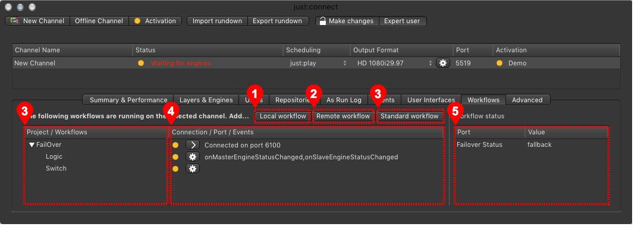Screen dimensions: 644x236
Task: Click the yellow status dot before Demo
Action: [500, 63]
